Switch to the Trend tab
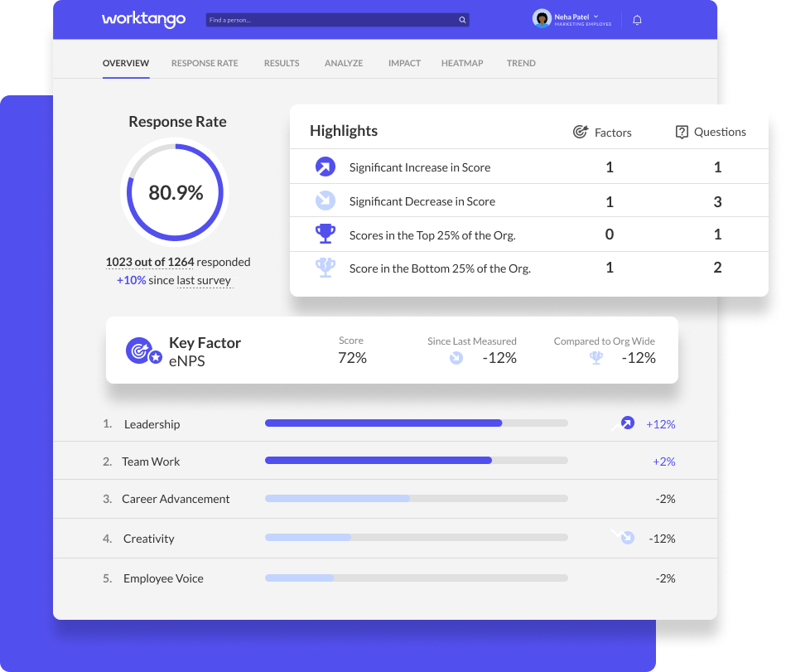The image size is (786, 672). pos(521,63)
